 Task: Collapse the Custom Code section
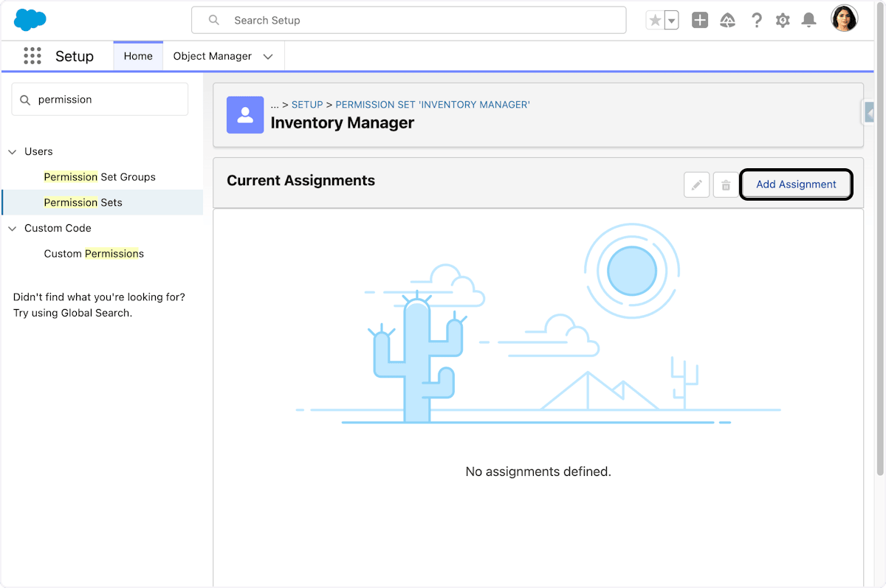point(12,228)
